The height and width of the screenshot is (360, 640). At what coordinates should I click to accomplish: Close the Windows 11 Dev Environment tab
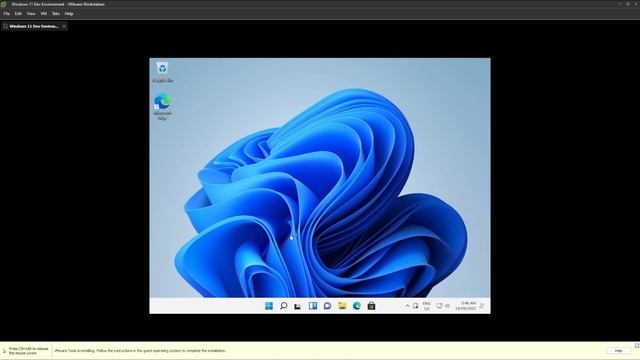click(x=64, y=26)
